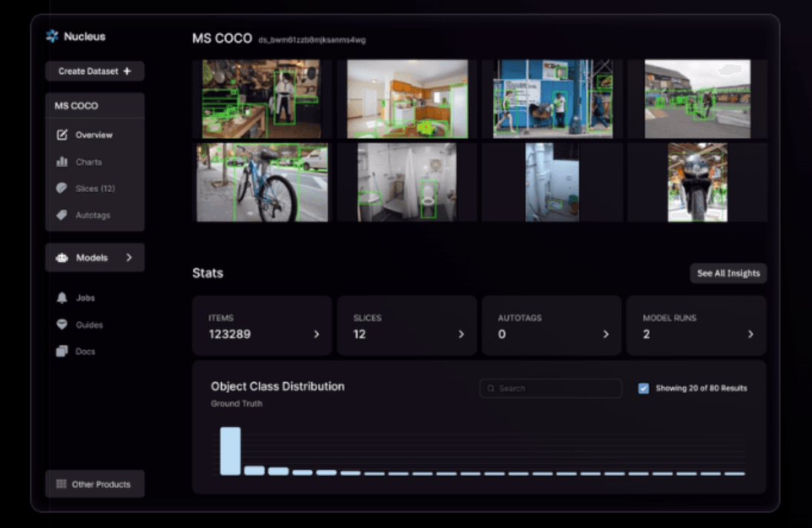Open the Other Products menu
This screenshot has height=528, width=812.
[94, 484]
